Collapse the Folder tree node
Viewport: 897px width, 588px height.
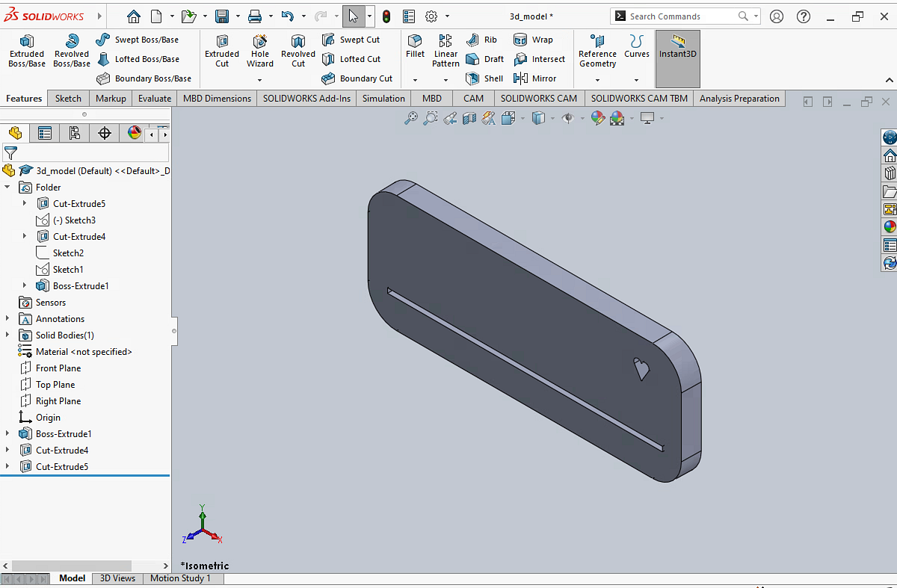(7, 187)
